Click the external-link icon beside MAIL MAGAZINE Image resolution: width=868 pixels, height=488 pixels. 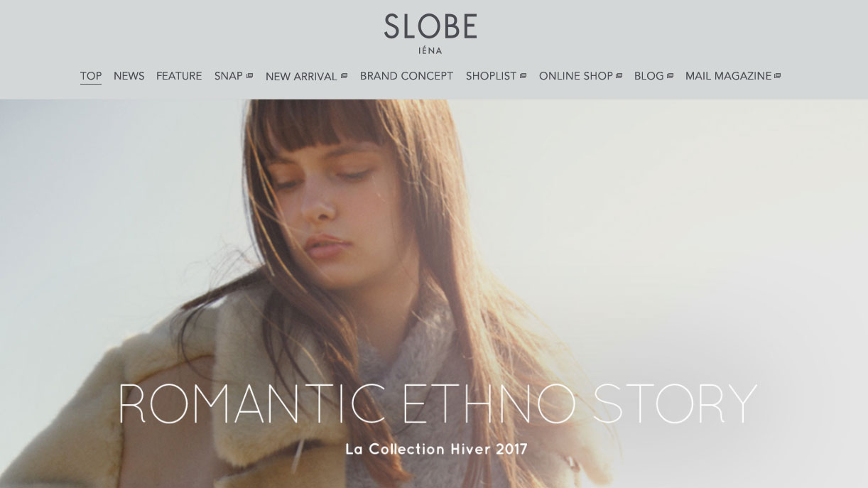777,76
